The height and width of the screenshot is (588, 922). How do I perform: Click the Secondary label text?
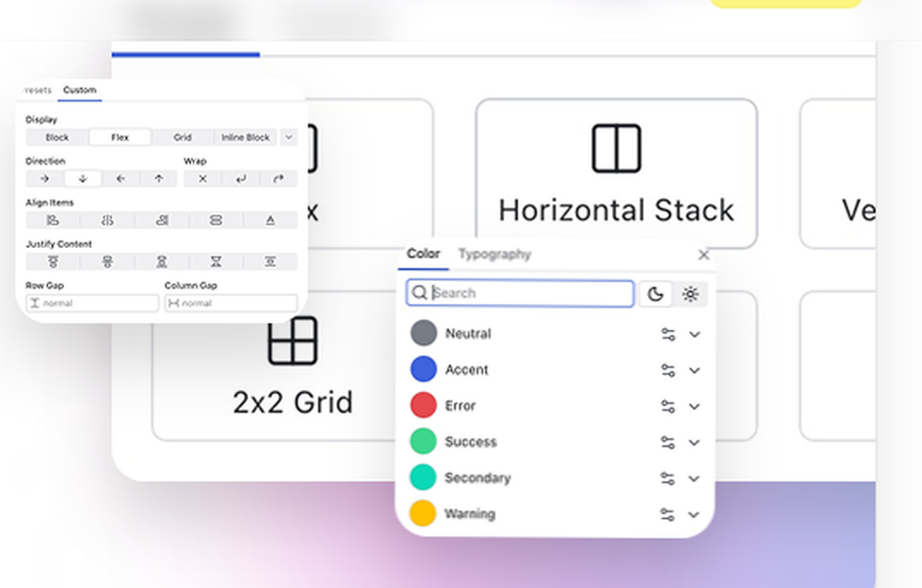478,477
